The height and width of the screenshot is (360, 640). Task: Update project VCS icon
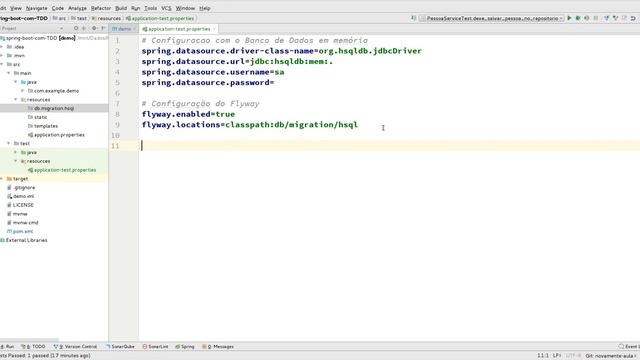[x=607, y=18]
